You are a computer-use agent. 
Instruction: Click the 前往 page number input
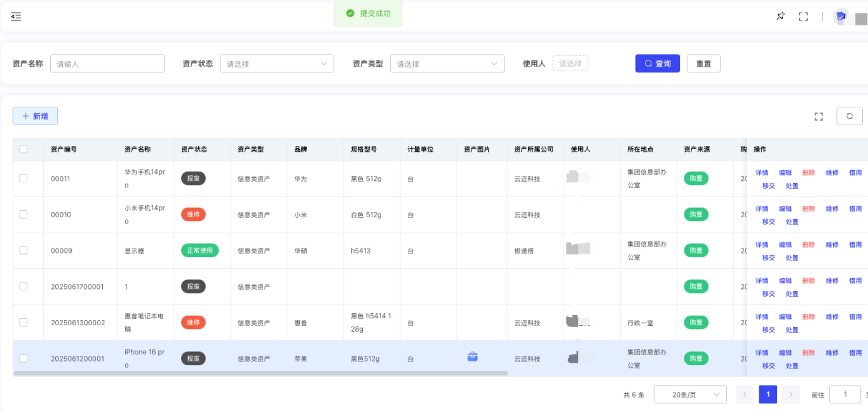pos(845,394)
